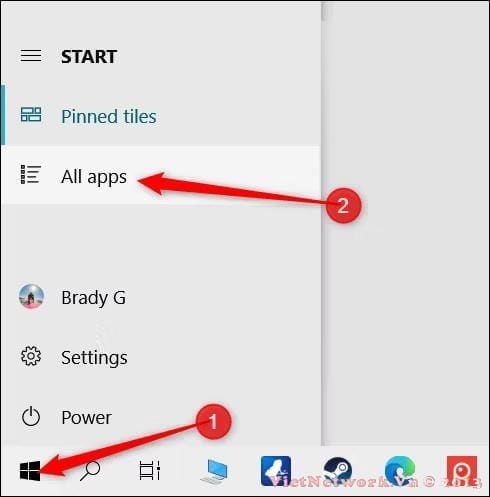The width and height of the screenshot is (490, 497).
Task: Open the red app icon on taskbar
Action: coord(462,471)
